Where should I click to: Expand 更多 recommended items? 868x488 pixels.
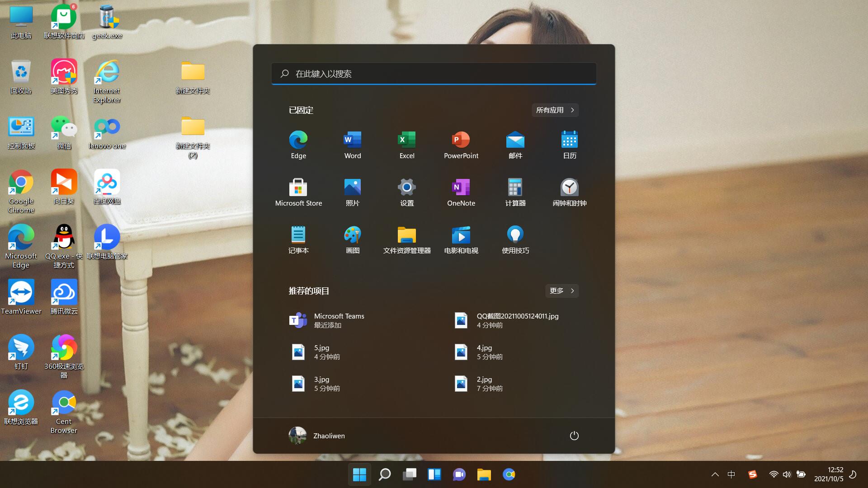coord(561,291)
